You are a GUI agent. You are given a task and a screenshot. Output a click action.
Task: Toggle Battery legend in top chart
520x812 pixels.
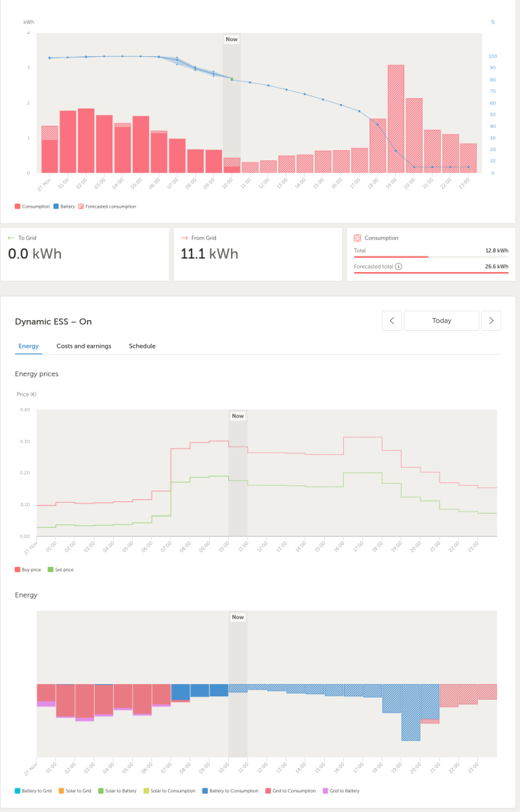[x=64, y=206]
